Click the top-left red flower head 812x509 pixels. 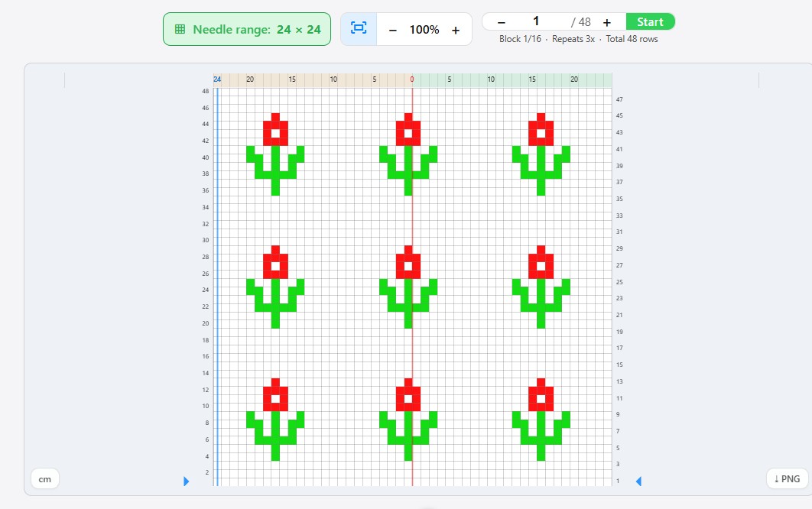click(x=275, y=130)
